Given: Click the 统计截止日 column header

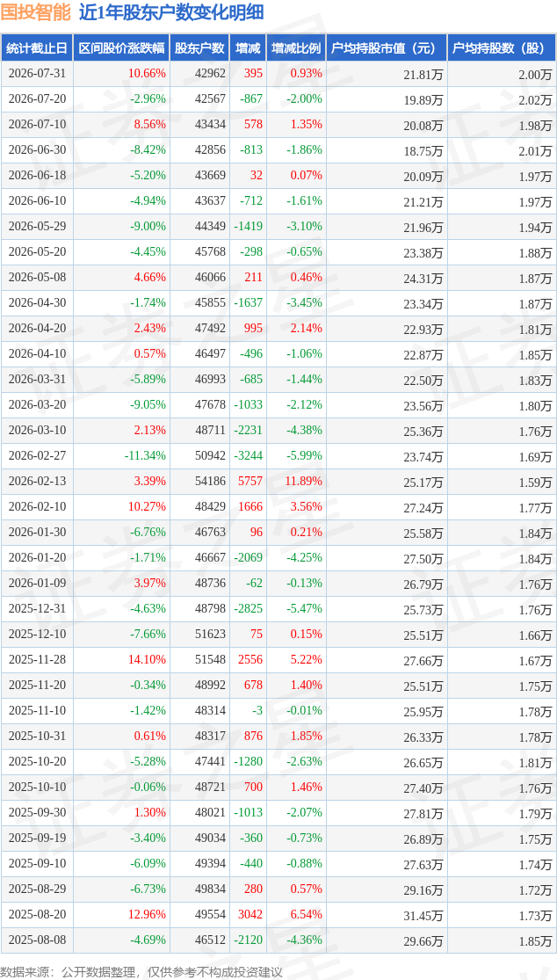Looking at the screenshot, I should (36, 47).
